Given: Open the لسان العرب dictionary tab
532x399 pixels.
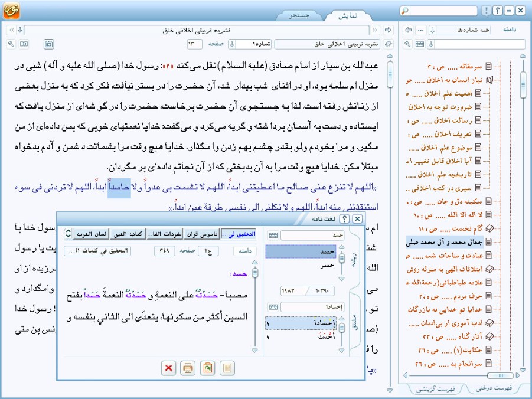Looking at the screenshot, I should point(91,234).
